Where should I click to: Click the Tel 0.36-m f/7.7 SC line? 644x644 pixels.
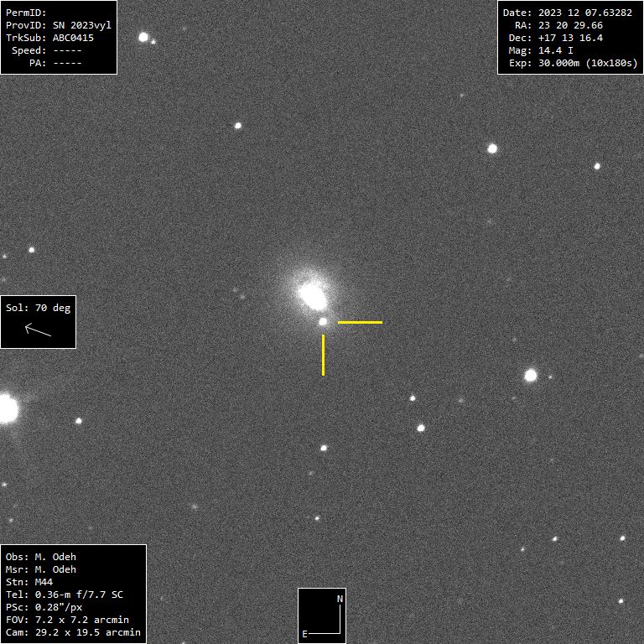[x=64, y=595]
